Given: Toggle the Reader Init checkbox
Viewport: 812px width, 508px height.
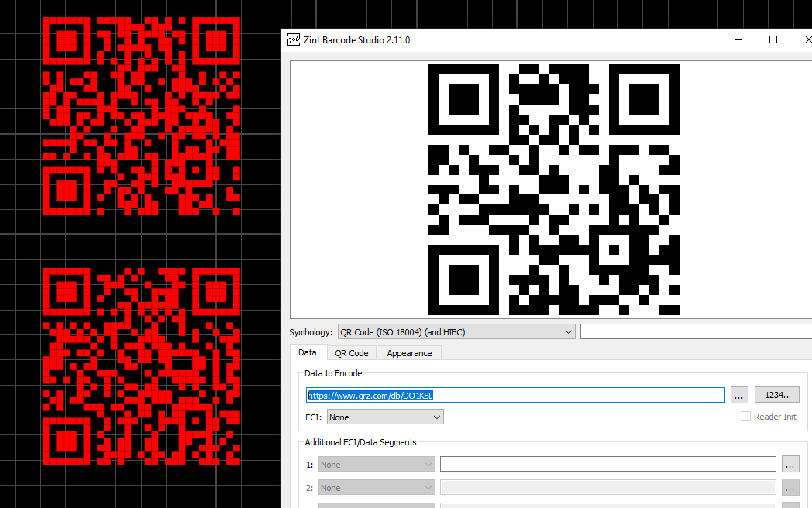Looking at the screenshot, I should pyautogui.click(x=745, y=417).
